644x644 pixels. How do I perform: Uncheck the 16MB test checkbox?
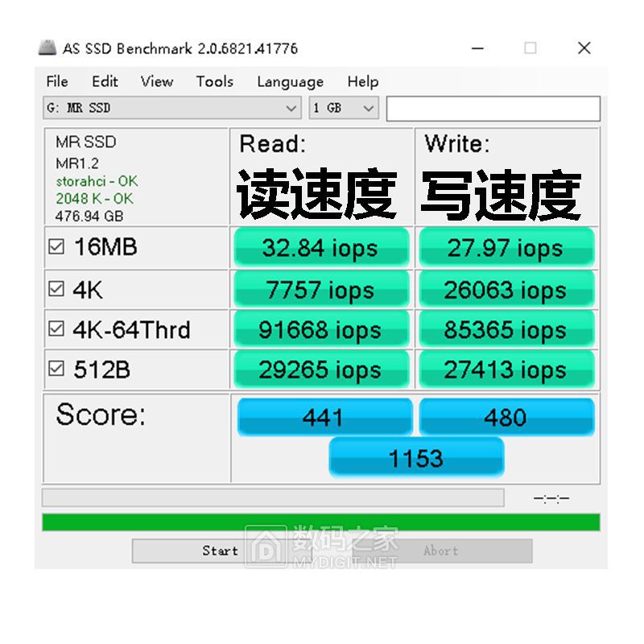(56, 247)
